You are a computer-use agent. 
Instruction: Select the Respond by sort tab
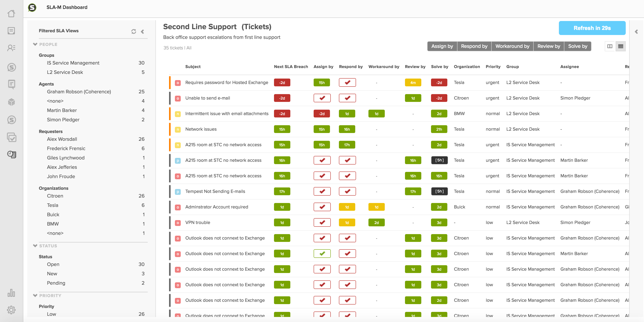474,46
